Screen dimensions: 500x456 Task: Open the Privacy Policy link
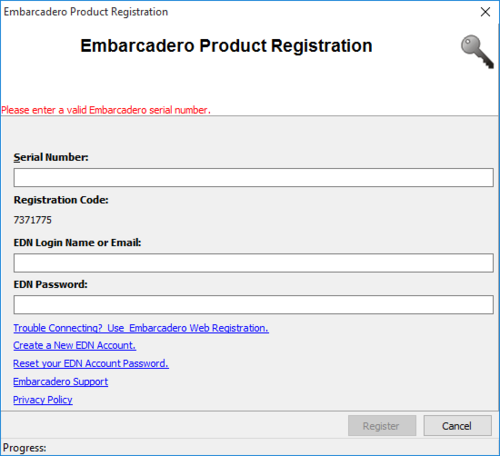pyautogui.click(x=43, y=399)
